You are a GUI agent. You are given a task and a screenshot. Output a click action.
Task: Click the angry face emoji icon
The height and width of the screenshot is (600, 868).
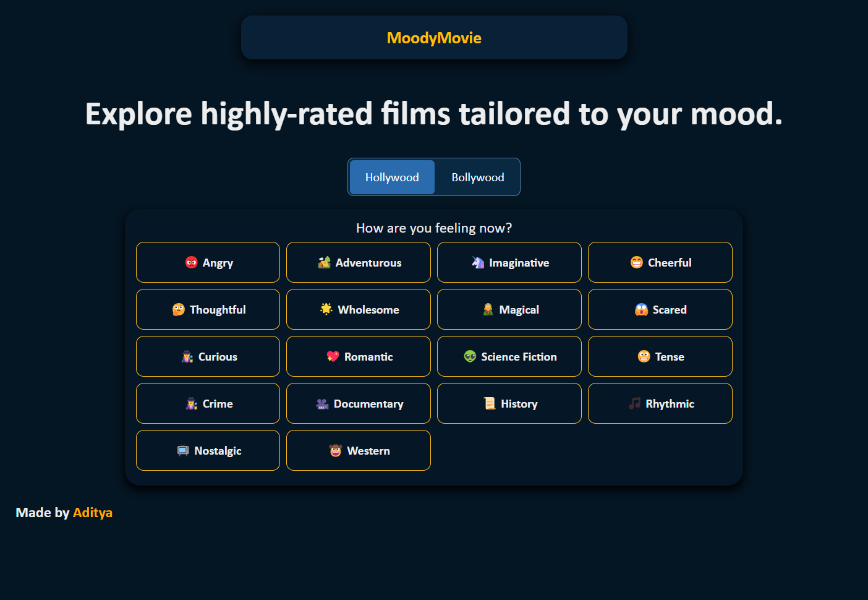[192, 262]
